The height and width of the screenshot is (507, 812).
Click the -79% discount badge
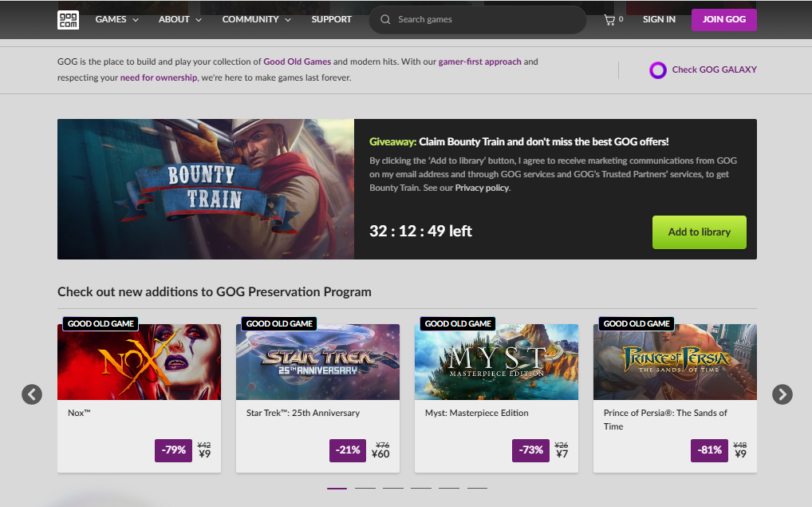pyautogui.click(x=173, y=450)
